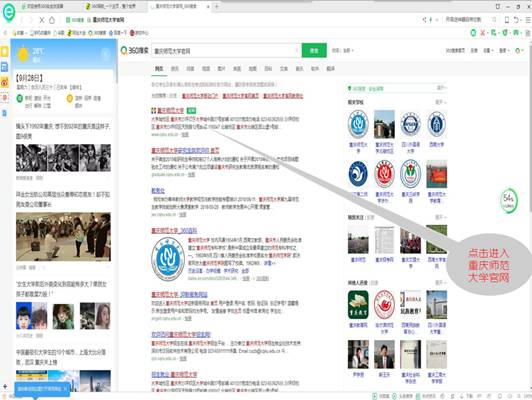The width and height of the screenshot is (532, 400).
Task: Click the yellow sidebar icon at top
Action: (x=4, y=52)
